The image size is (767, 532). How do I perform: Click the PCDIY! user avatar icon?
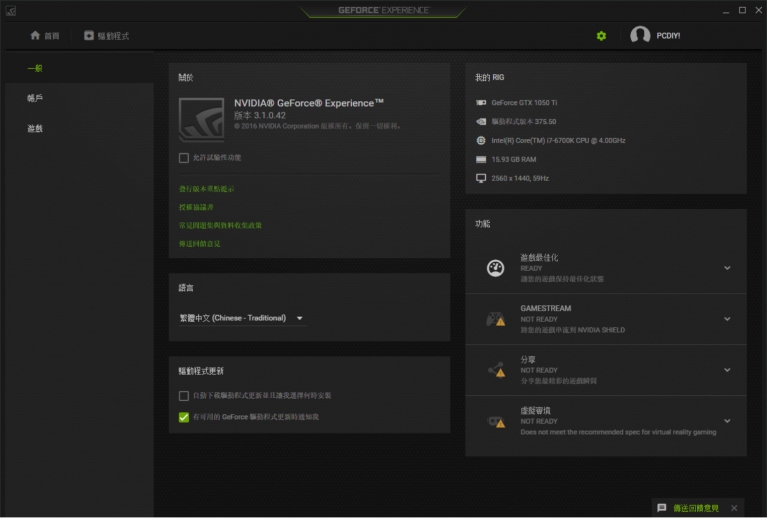click(x=640, y=35)
